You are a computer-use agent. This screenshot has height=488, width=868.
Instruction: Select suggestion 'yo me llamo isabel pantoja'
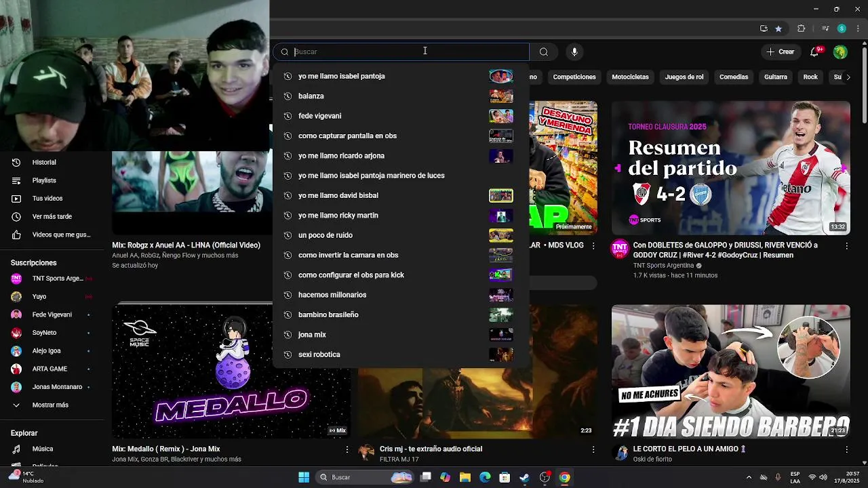click(401, 76)
